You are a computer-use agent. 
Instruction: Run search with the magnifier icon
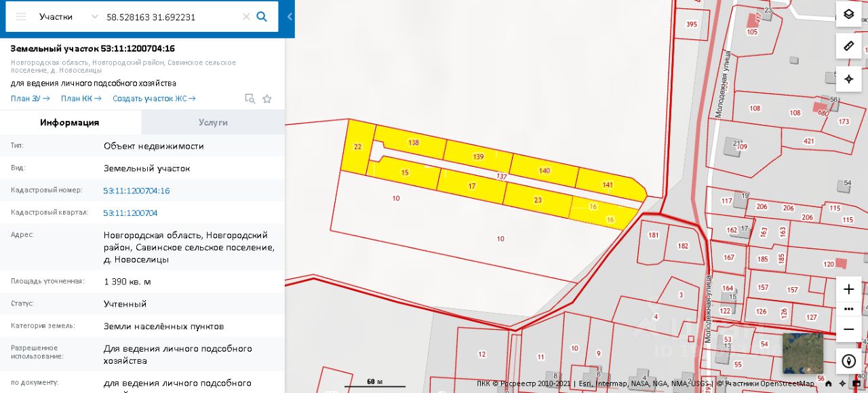262,17
